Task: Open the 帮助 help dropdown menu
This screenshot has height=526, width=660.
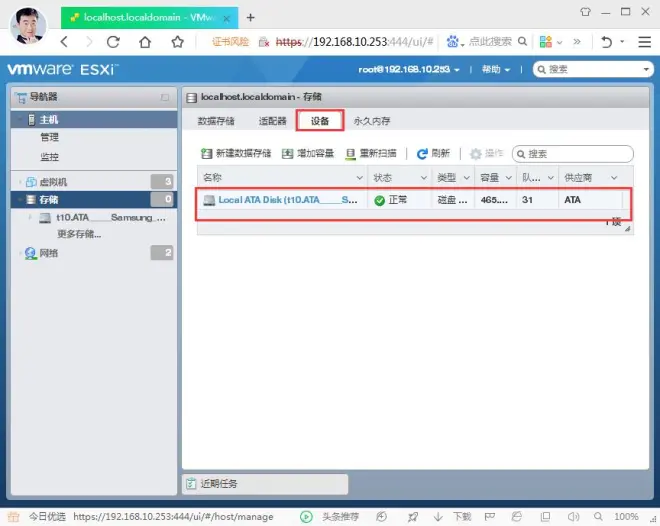Action: (x=495, y=70)
